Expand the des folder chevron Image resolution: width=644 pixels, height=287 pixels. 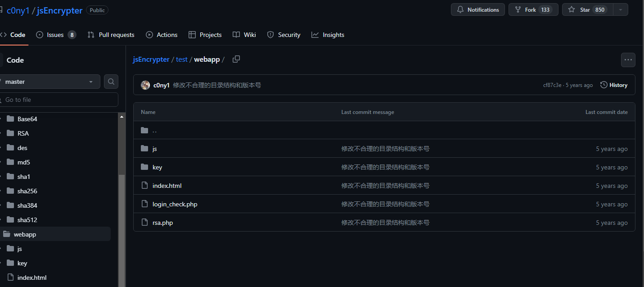pos(0,148)
